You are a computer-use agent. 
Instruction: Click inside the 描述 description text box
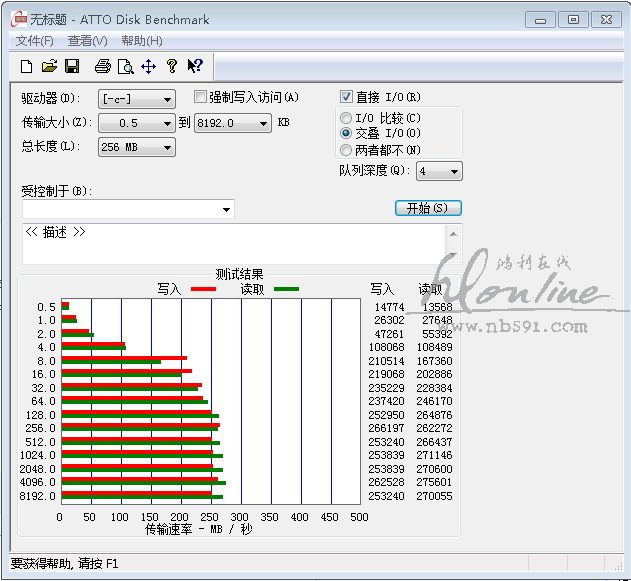[x=230, y=245]
